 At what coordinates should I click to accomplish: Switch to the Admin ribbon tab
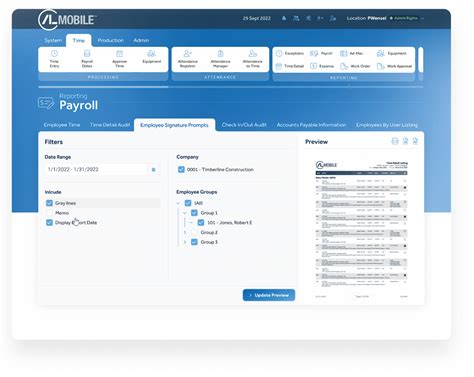click(x=141, y=40)
